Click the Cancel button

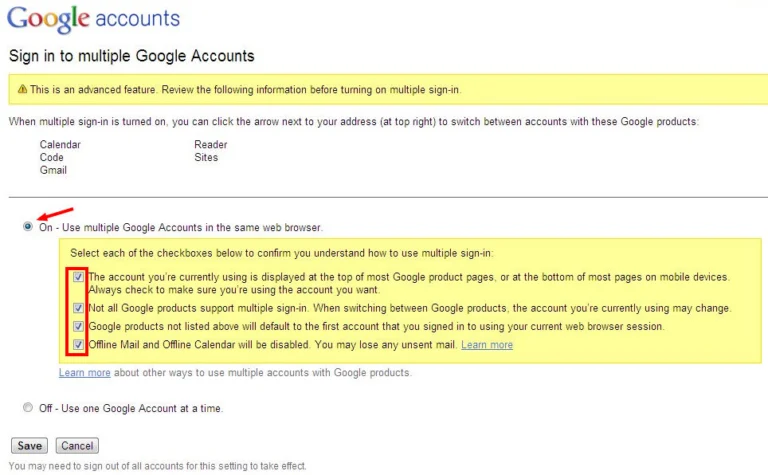coord(77,446)
